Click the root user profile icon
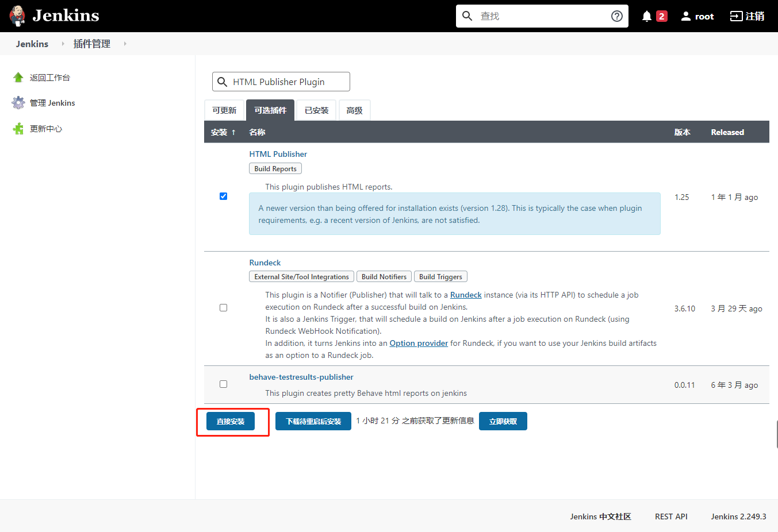 pos(686,16)
